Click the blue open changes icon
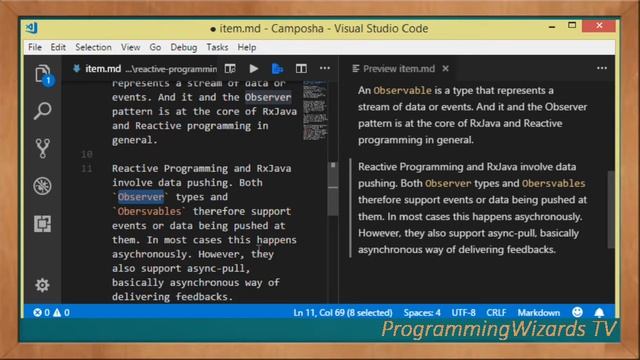This screenshot has width=640, height=360. coord(277,69)
